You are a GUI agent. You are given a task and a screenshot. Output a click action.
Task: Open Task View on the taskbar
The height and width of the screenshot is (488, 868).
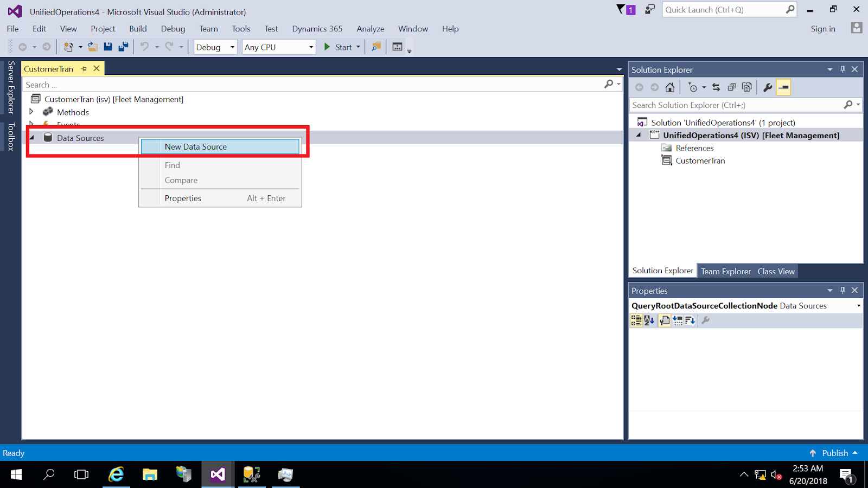pos(81,474)
